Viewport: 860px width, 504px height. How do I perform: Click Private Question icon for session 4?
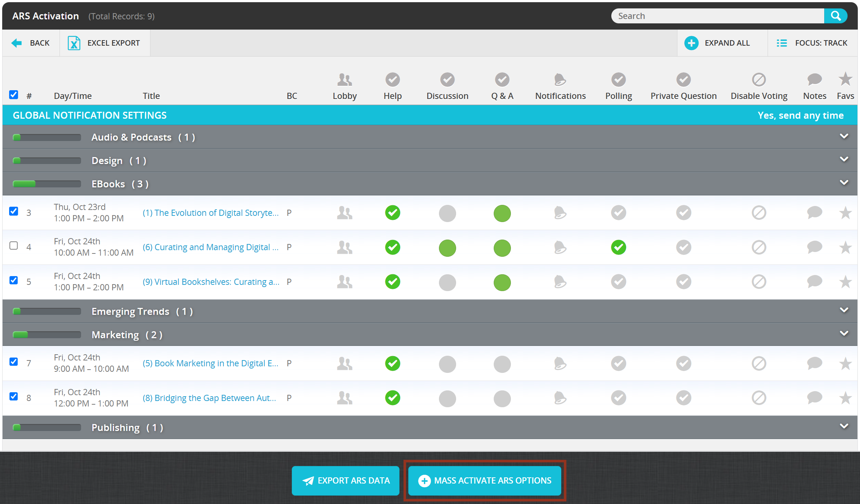683,247
